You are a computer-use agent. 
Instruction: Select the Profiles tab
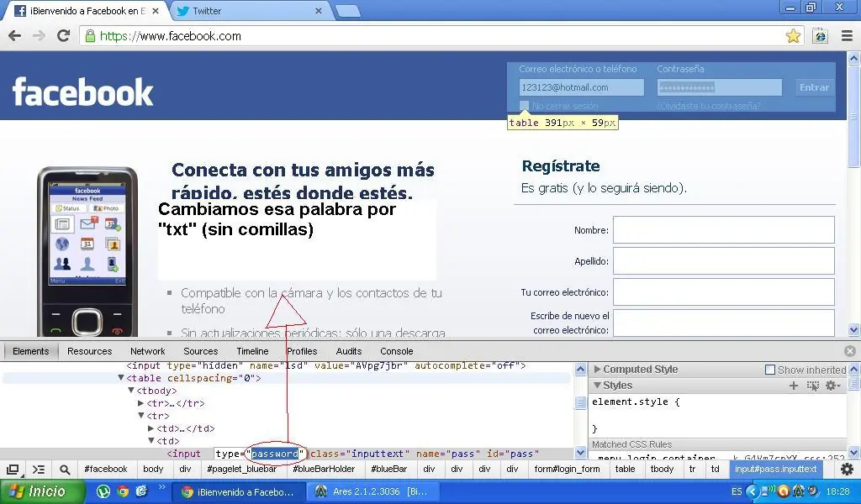tap(302, 351)
